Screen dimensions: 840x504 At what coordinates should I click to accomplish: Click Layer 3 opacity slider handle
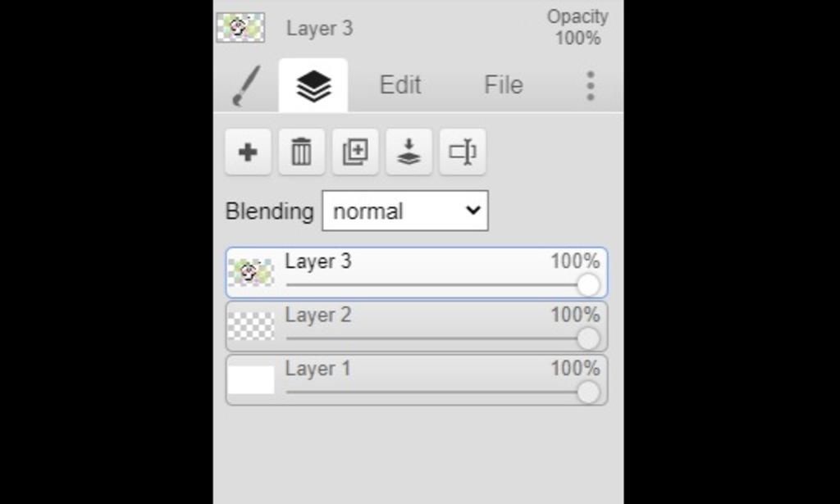point(588,285)
